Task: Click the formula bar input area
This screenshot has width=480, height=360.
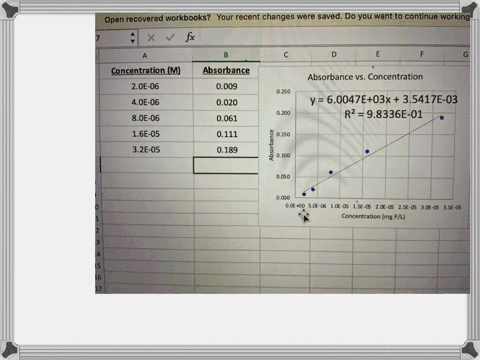Action: (335, 37)
